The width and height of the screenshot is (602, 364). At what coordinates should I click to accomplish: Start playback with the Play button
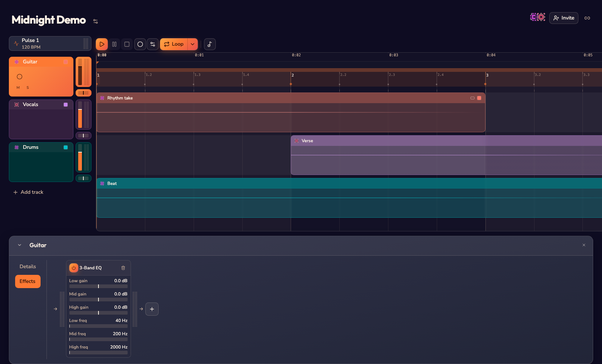click(x=102, y=44)
